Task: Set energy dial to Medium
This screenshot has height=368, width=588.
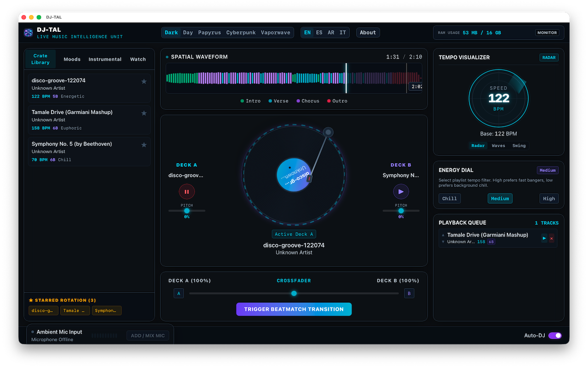Action: [x=500, y=198]
